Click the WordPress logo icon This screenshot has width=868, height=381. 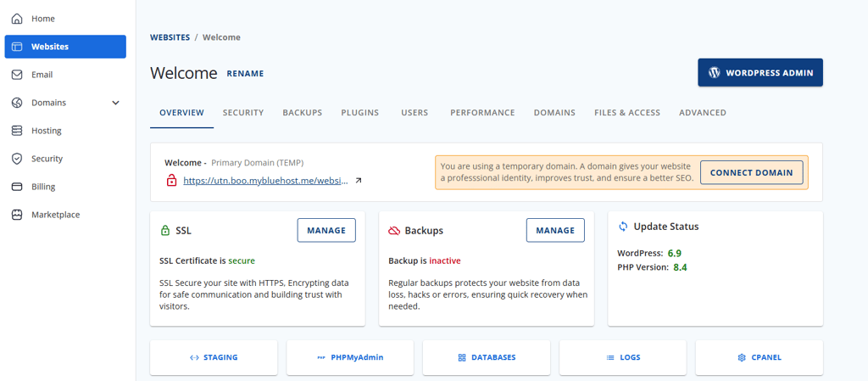click(x=714, y=72)
